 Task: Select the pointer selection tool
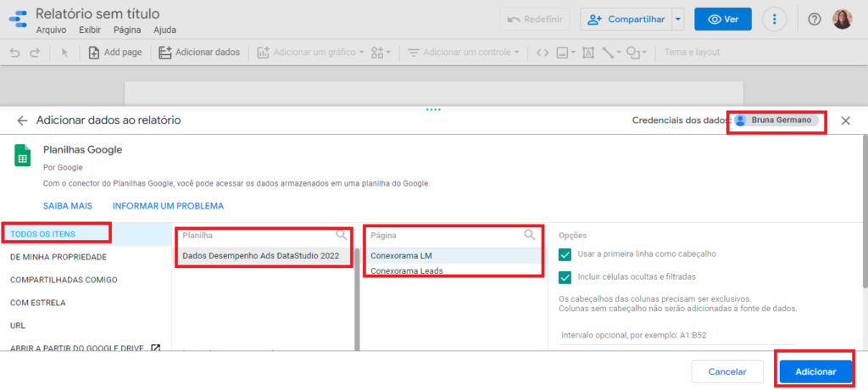tap(64, 53)
